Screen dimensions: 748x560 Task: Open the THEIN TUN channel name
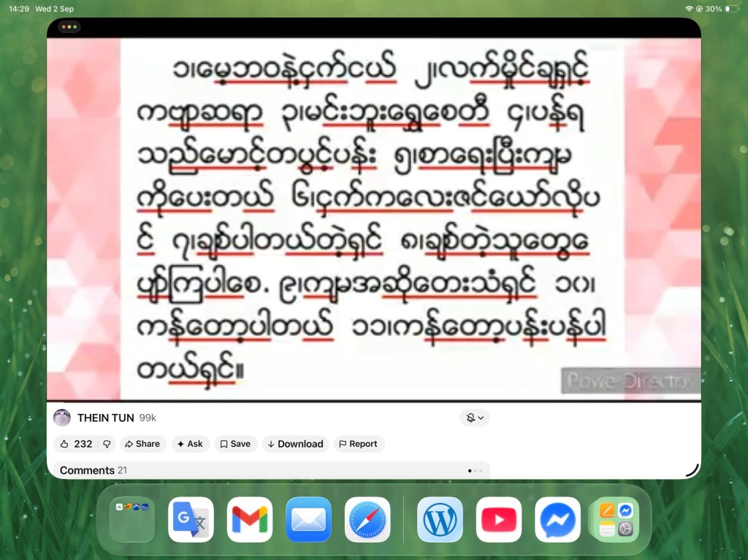click(105, 418)
